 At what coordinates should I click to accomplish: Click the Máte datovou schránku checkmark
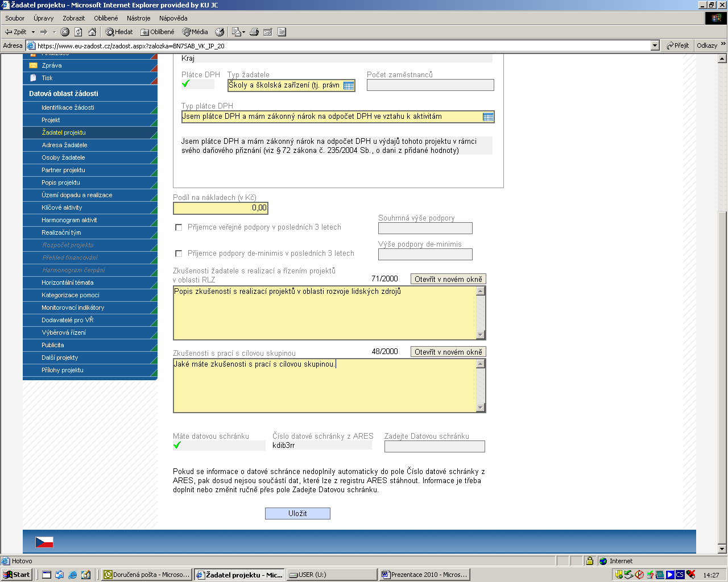point(177,445)
